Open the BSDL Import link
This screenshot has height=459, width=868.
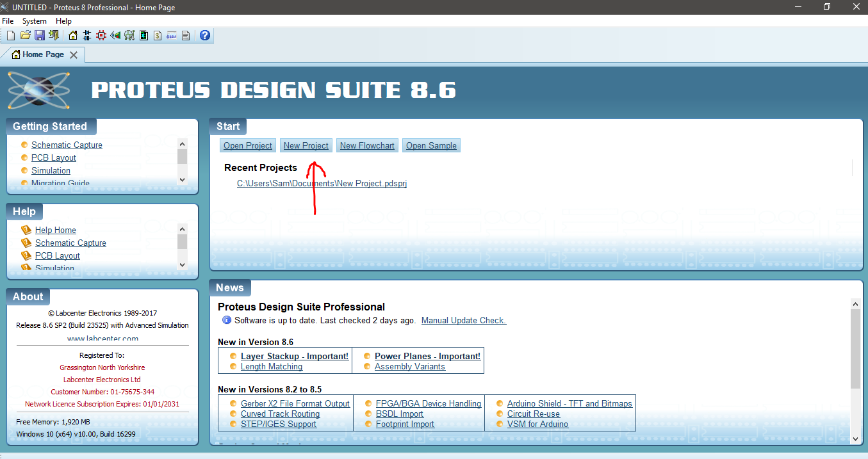tap(400, 414)
